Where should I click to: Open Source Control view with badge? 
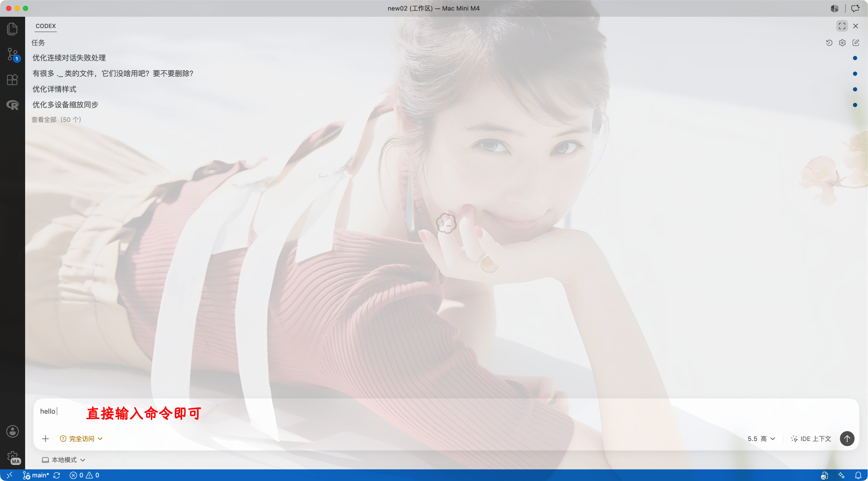point(13,55)
